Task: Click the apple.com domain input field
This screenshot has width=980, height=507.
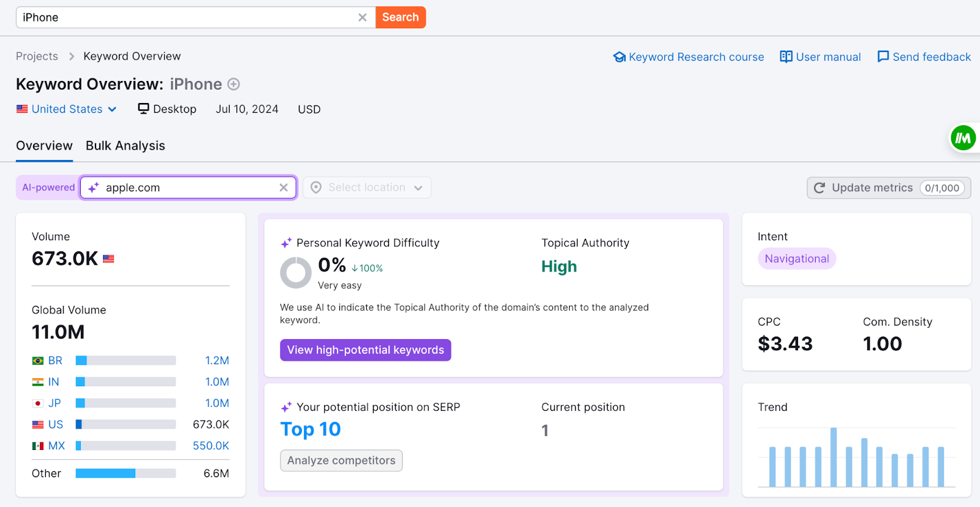Action: [187, 188]
